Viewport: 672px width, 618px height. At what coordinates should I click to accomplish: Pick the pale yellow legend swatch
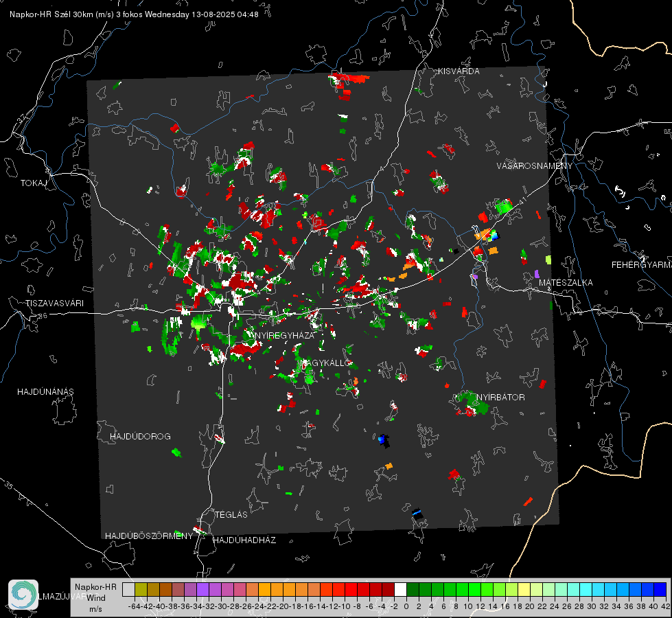point(524,589)
